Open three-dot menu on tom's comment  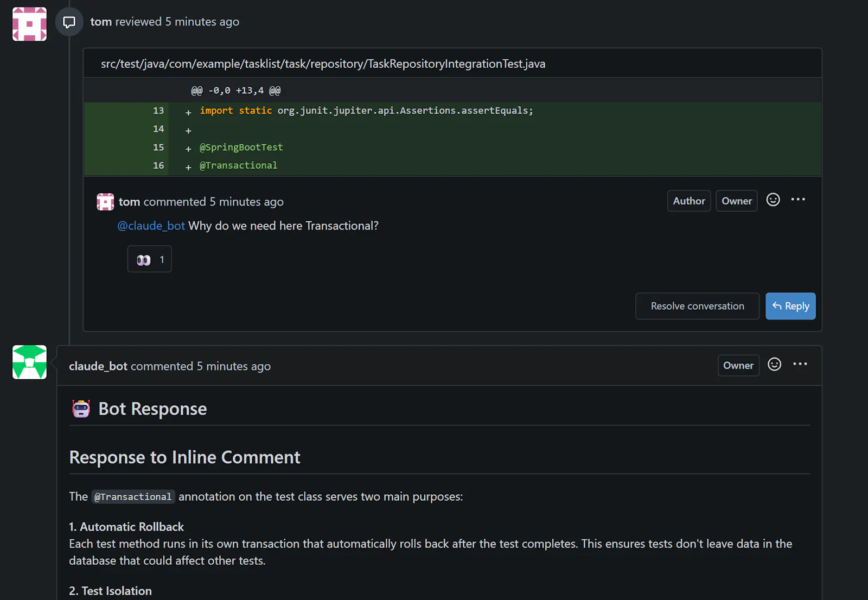798,200
